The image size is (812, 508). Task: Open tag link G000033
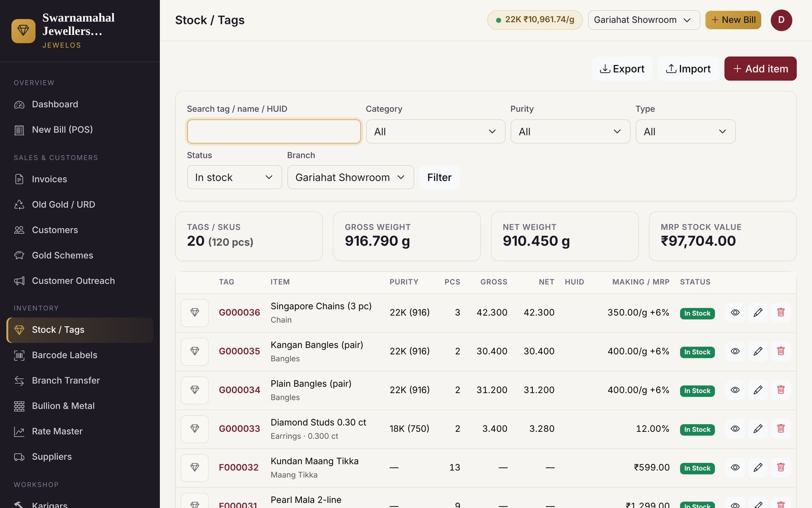239,429
